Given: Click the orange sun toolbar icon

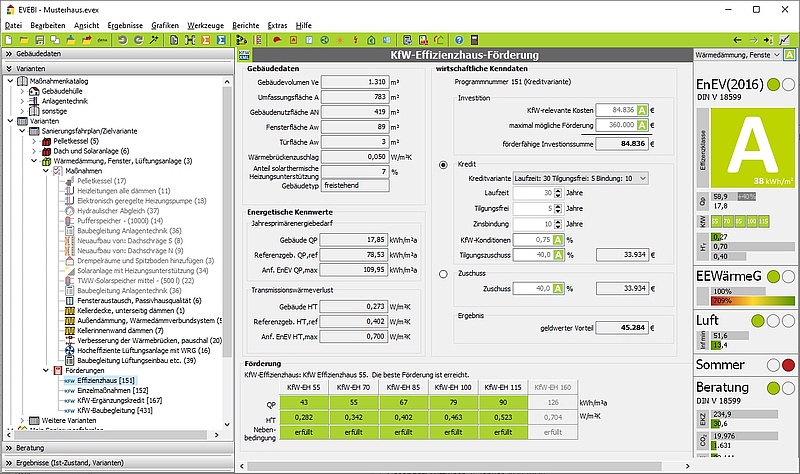Looking at the screenshot, I should click(x=340, y=40).
